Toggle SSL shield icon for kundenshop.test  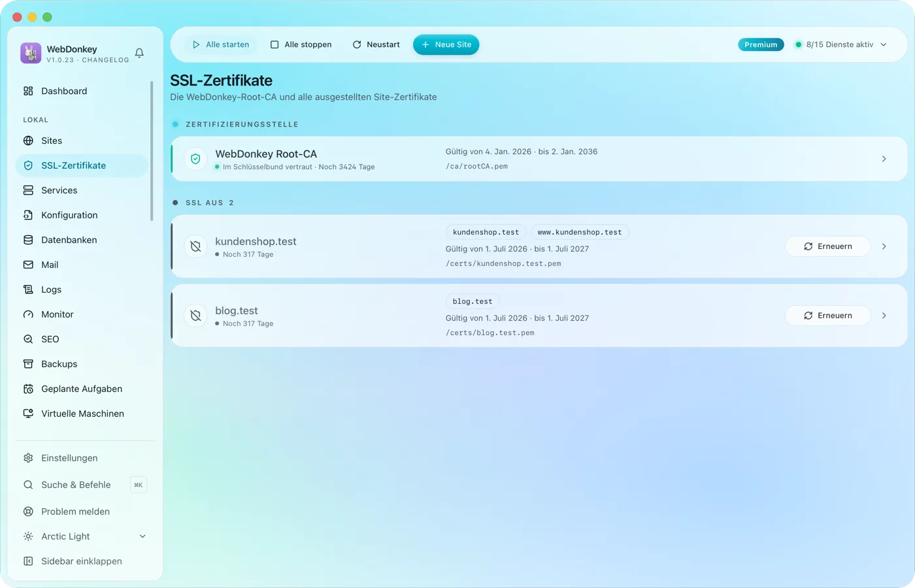195,246
